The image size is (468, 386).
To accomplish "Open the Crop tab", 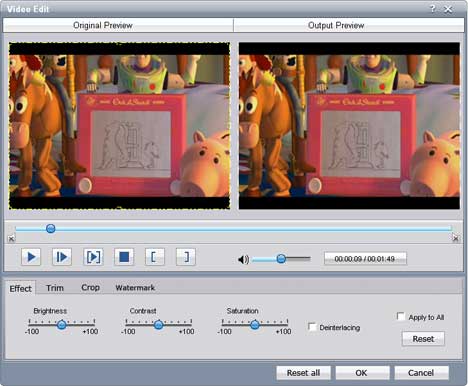I will pos(90,287).
